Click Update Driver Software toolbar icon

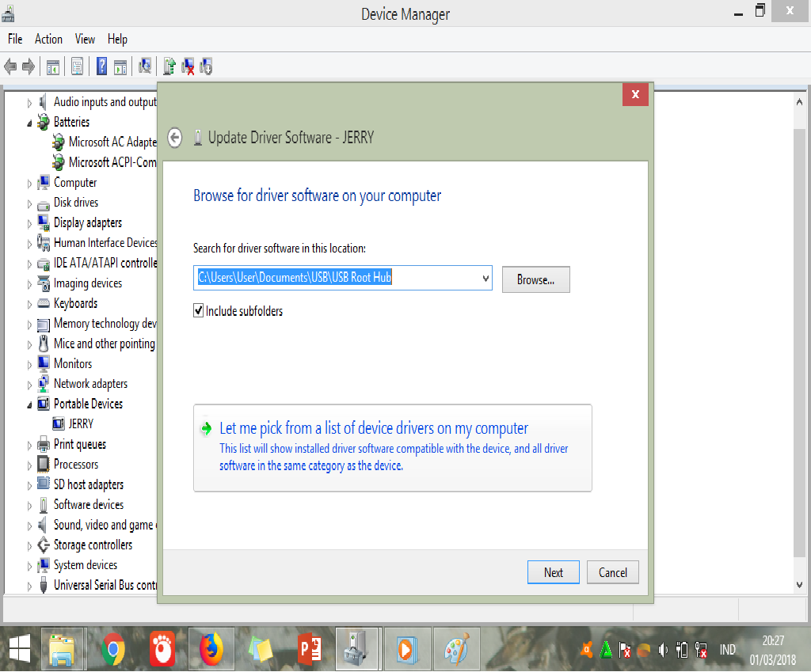pyautogui.click(x=169, y=66)
